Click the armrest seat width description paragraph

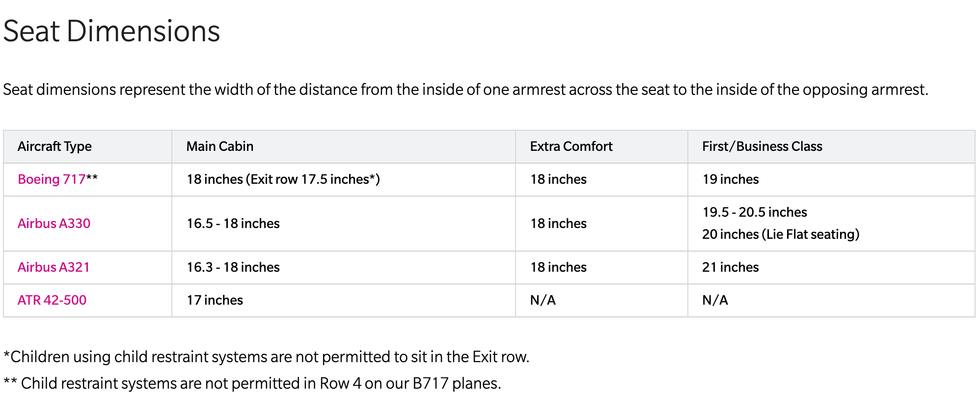(x=465, y=89)
